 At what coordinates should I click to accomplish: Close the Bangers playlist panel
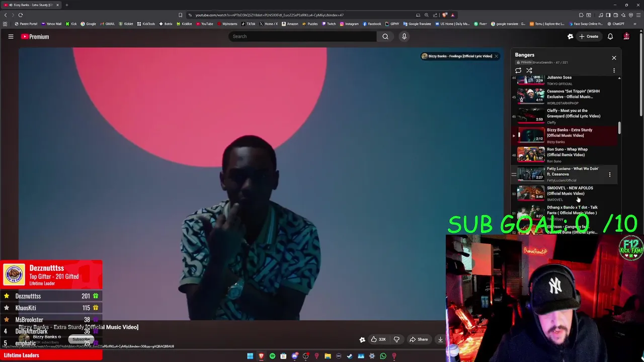[x=614, y=58]
